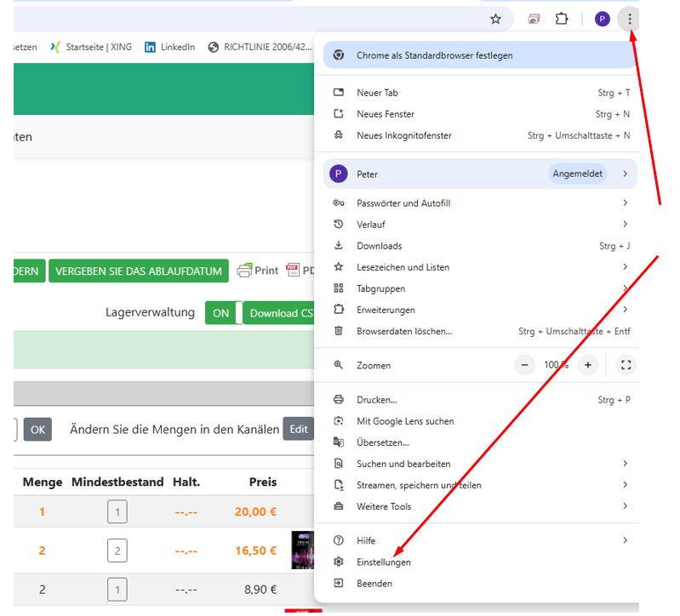Image resolution: width=680 pixels, height=616 pixels.
Task: Click the Einstellungen gear icon
Action: click(338, 562)
